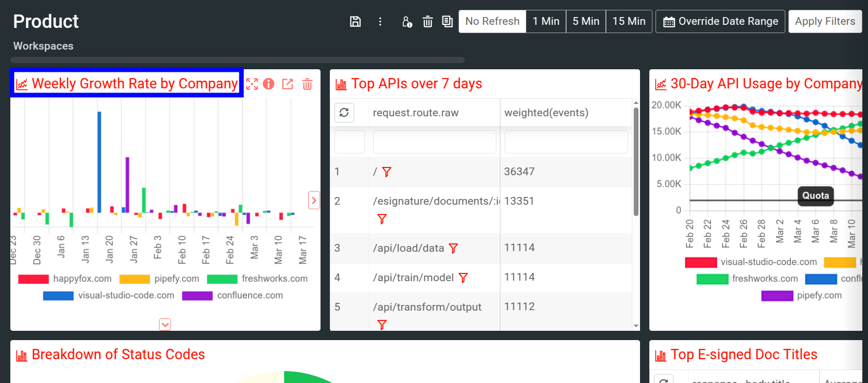This screenshot has width=868, height=383.
Task: Open the Top APIs over 7 days title
Action: (x=416, y=84)
